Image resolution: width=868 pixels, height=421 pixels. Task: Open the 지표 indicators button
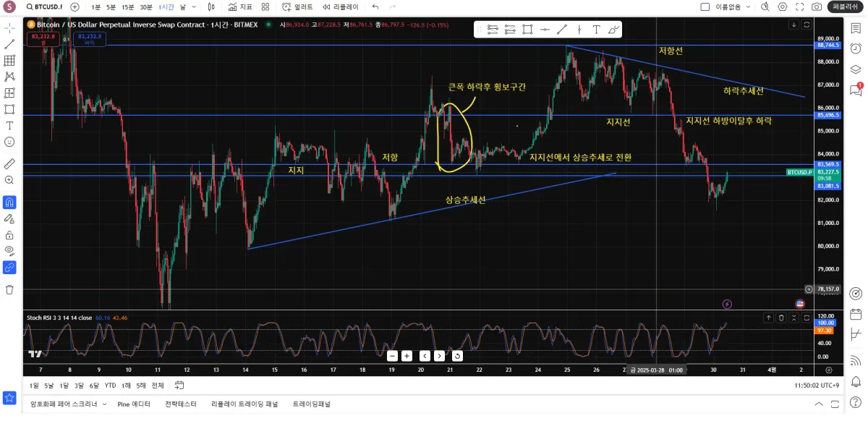tap(241, 7)
